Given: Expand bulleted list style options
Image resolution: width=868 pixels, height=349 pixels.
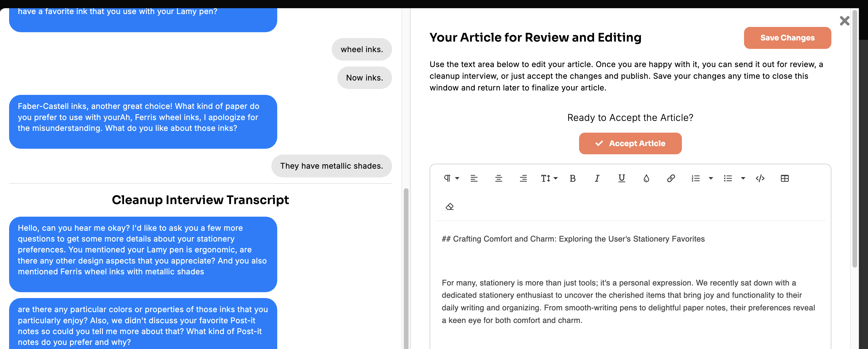Looking at the screenshot, I should point(743,178).
